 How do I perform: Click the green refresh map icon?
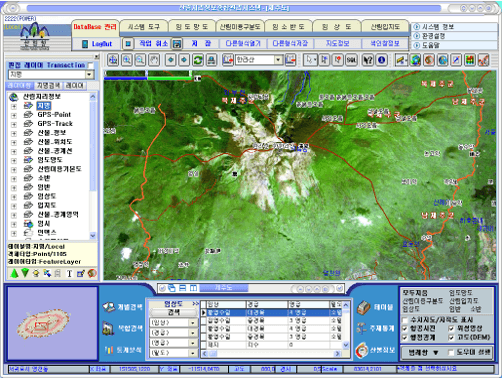(198, 60)
